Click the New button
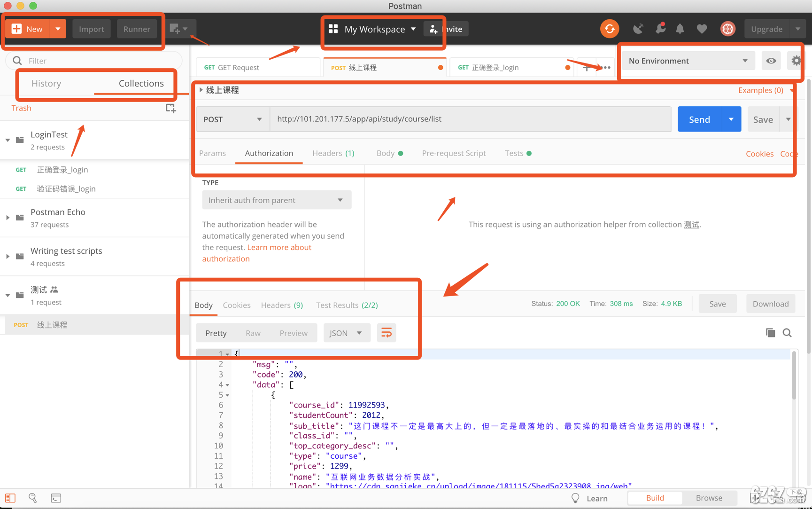The height and width of the screenshot is (509, 812). click(x=28, y=29)
